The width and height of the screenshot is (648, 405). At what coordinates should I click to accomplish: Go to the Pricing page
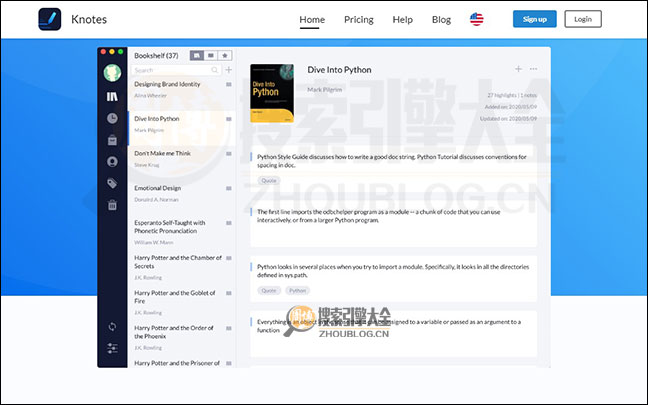coord(359,19)
